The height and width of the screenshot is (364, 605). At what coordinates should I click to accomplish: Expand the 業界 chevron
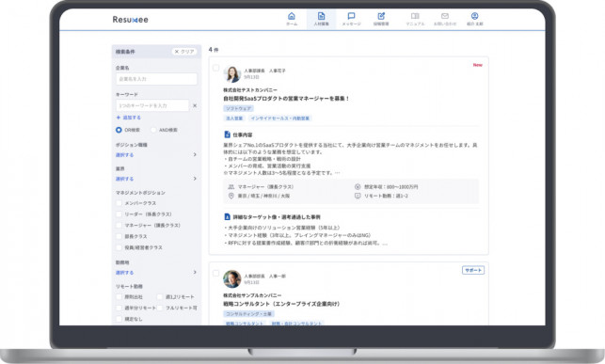(195, 179)
